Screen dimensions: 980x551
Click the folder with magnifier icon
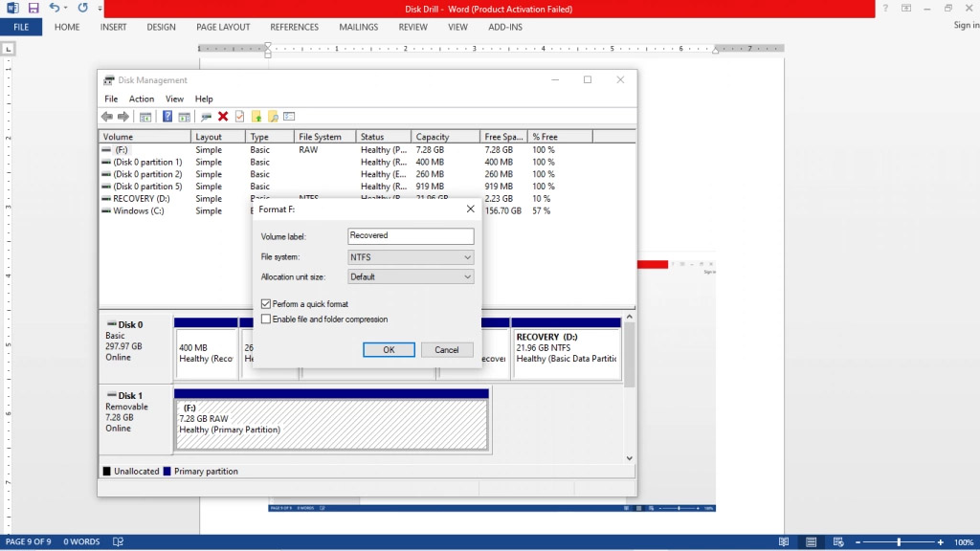tap(273, 117)
